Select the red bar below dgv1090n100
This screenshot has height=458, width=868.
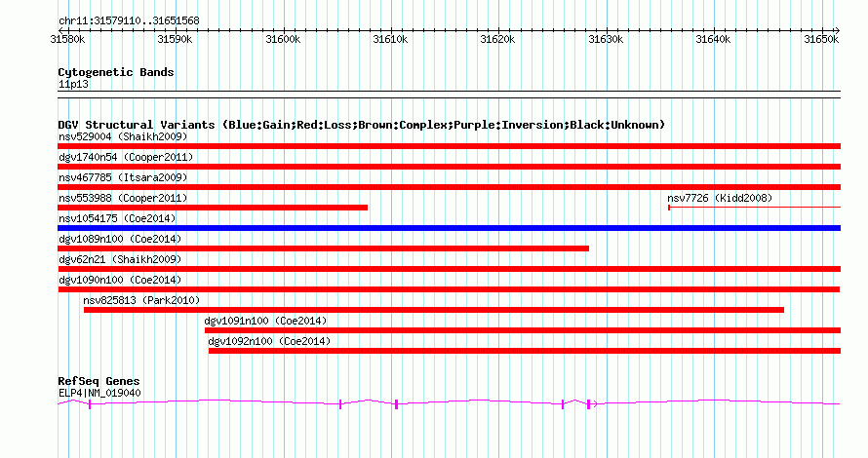coord(449,289)
